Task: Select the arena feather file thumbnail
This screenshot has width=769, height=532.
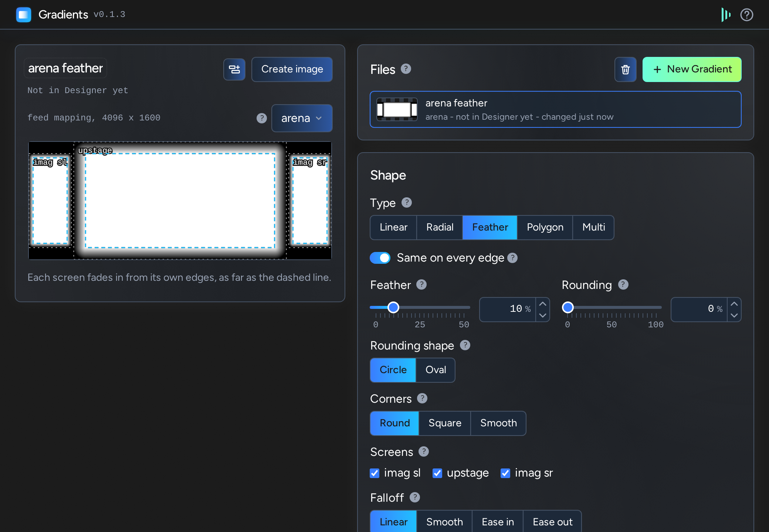Action: [x=397, y=109]
